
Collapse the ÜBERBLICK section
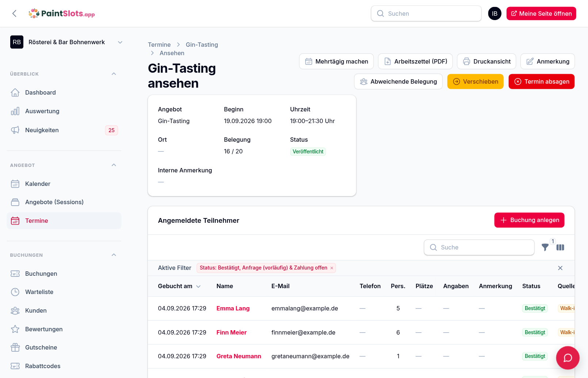tap(114, 74)
